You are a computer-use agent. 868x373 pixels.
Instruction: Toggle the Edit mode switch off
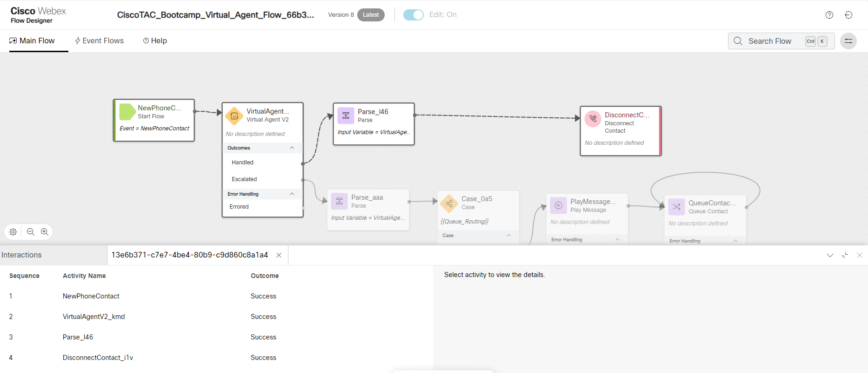point(414,15)
